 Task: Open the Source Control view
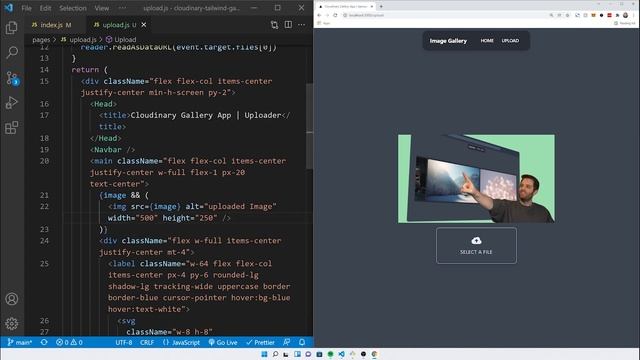(x=12, y=78)
